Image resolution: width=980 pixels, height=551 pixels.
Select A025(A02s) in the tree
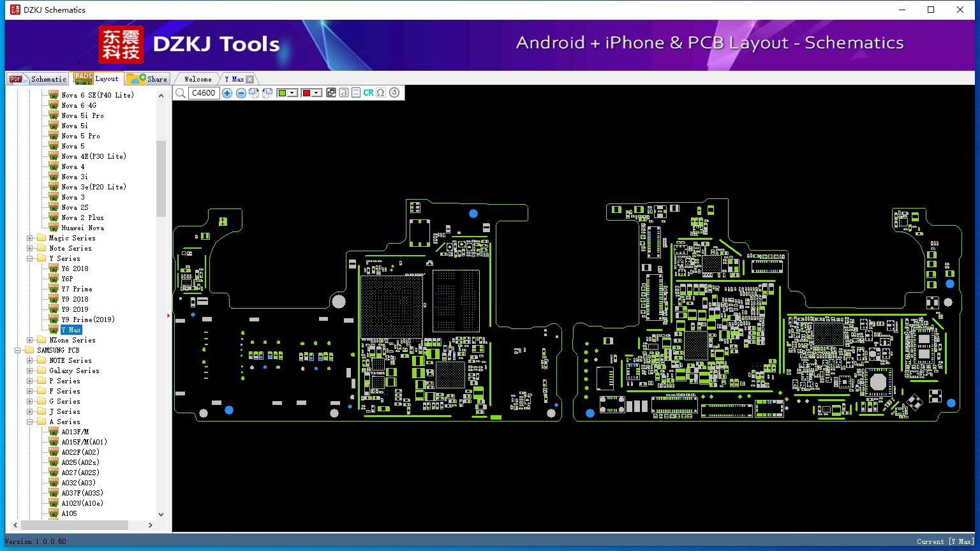pos(80,462)
